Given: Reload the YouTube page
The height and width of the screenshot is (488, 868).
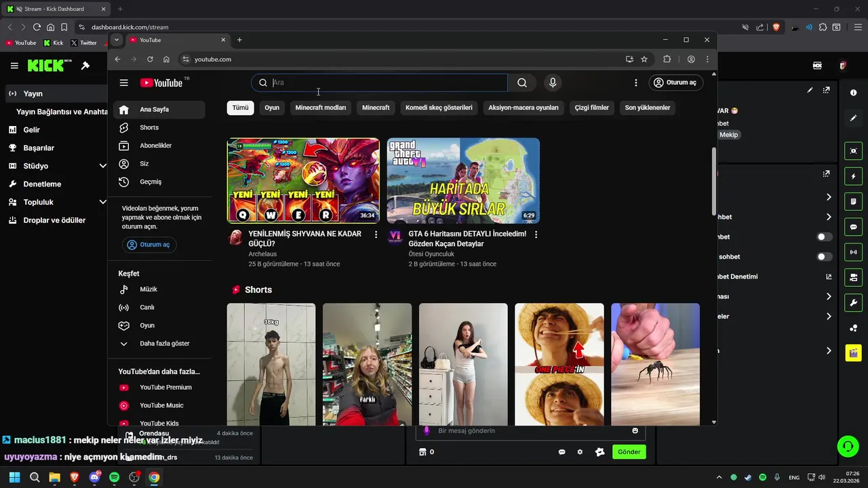Looking at the screenshot, I should [x=150, y=60].
